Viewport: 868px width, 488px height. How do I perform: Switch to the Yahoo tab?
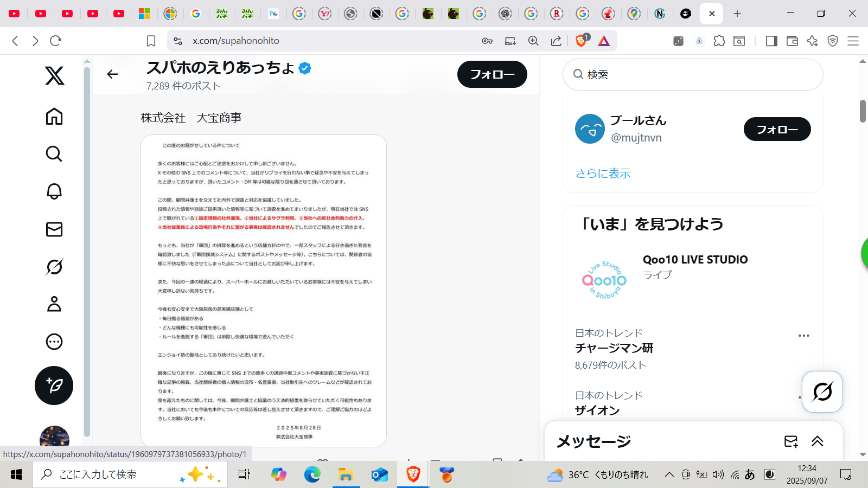[x=325, y=14]
